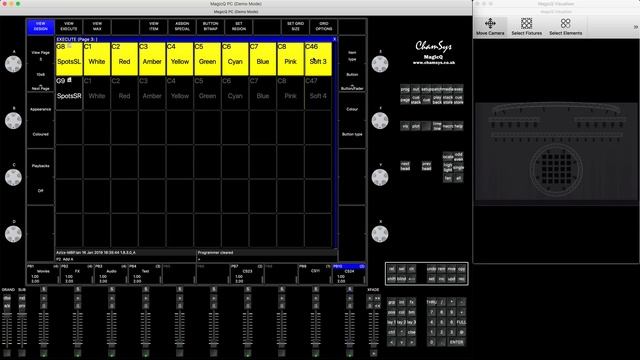
Task: Expand Visualiser toolbar overflow arrows
Action: (636, 27)
